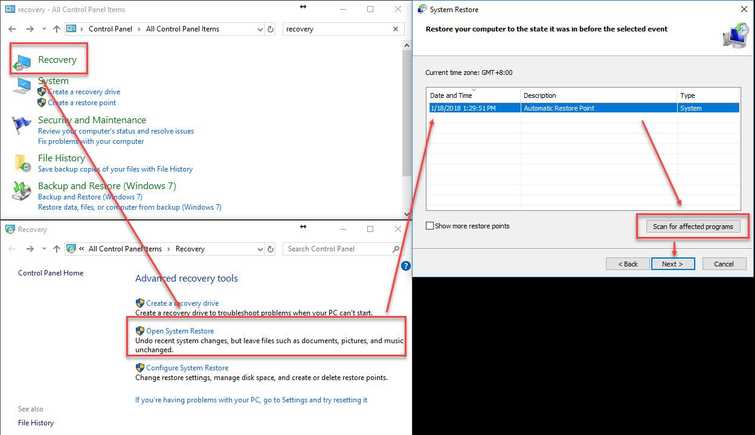Screen dimensions: 755x435
Task: Click the Backup and Restore (Windows 7) icon
Action: [x=22, y=191]
